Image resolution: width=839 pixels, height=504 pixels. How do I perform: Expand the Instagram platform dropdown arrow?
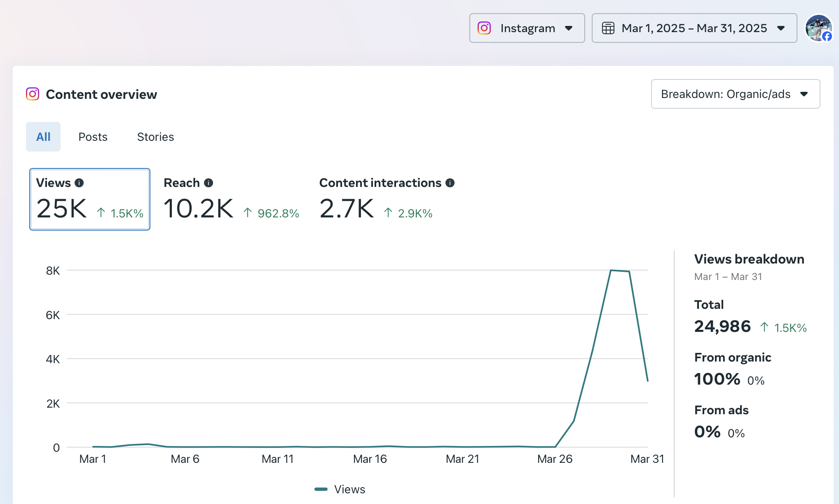pos(569,28)
